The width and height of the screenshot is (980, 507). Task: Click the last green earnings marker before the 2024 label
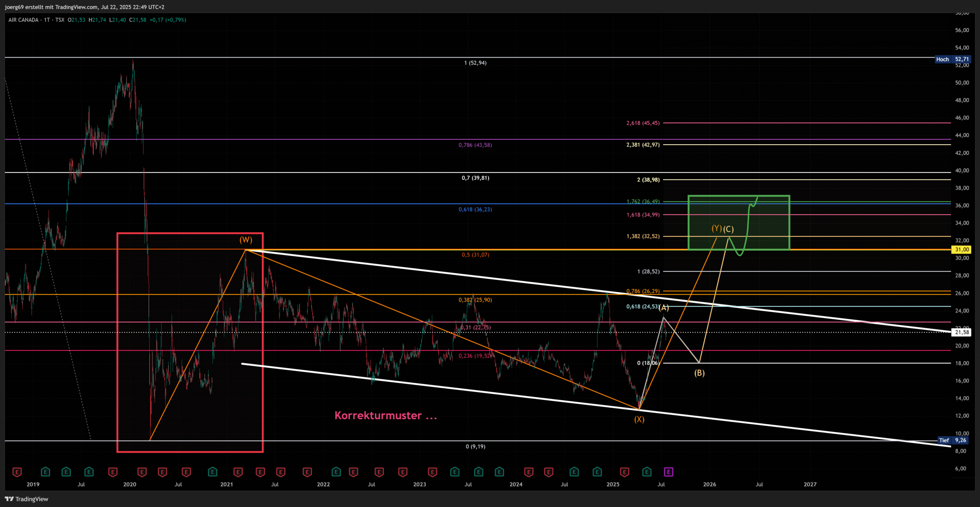pos(499,472)
